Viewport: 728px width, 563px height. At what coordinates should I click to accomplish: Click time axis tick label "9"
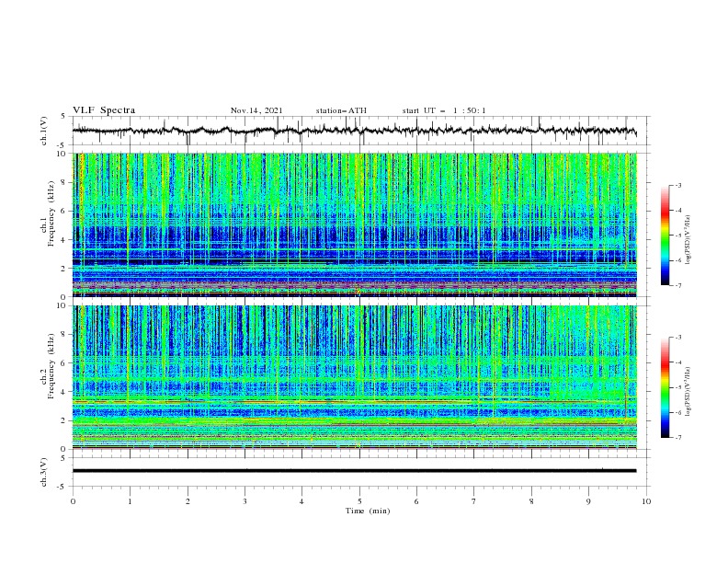click(x=588, y=501)
